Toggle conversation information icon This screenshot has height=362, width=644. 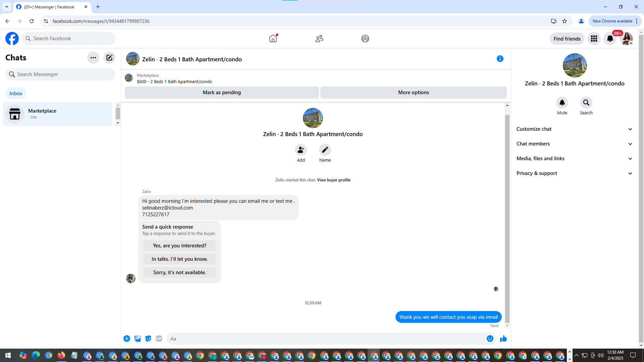(500, 59)
